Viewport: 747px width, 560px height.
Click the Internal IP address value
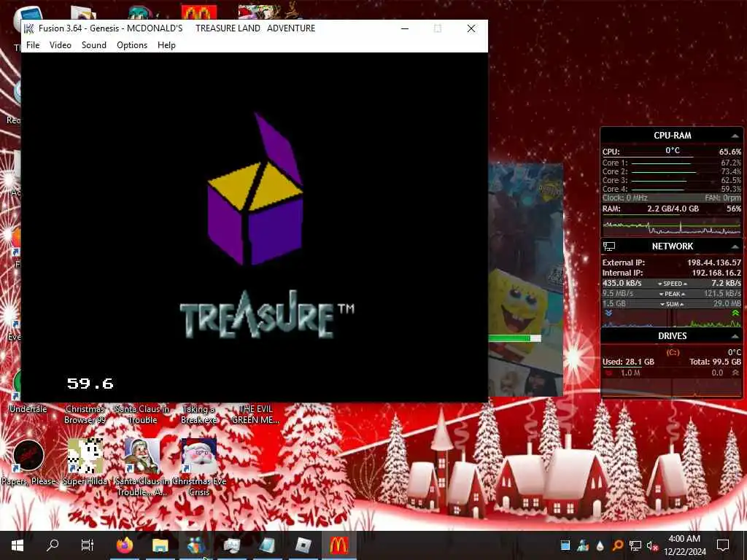pos(716,273)
